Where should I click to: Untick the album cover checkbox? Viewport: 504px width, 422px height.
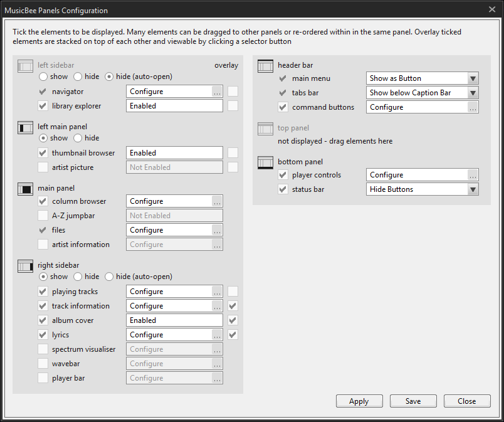pos(43,320)
